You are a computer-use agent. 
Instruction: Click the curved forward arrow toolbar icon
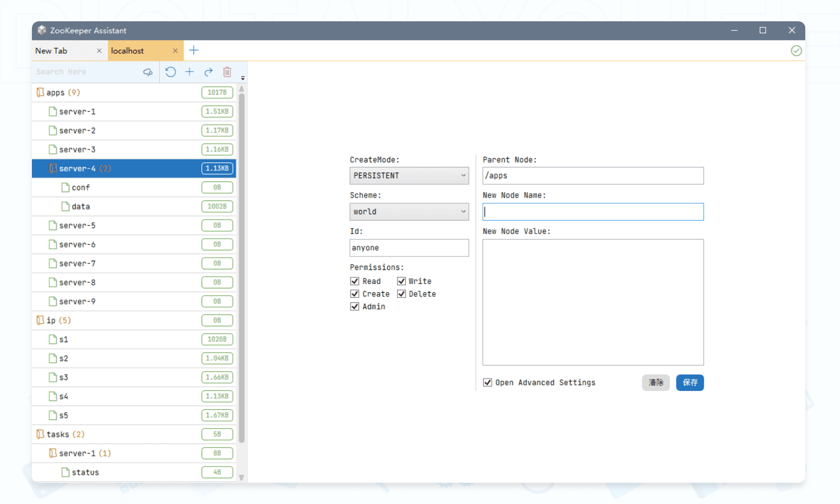click(x=208, y=72)
